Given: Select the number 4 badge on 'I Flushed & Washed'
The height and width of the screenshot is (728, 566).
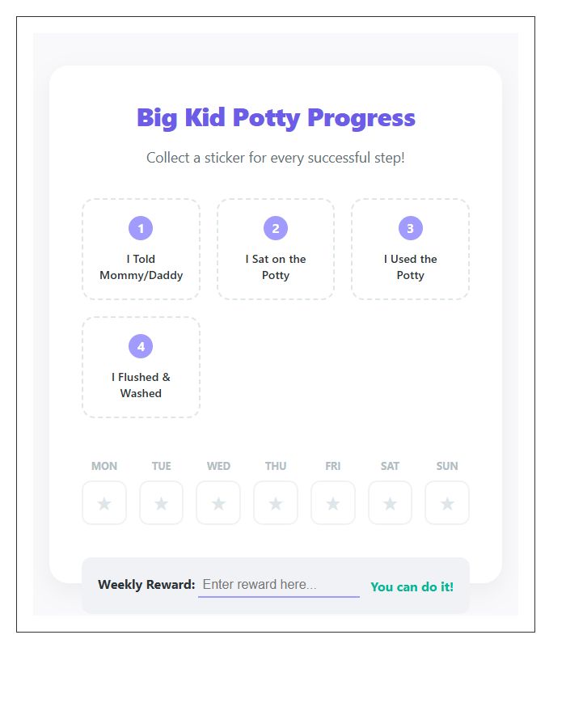Looking at the screenshot, I should pyautogui.click(x=141, y=346).
